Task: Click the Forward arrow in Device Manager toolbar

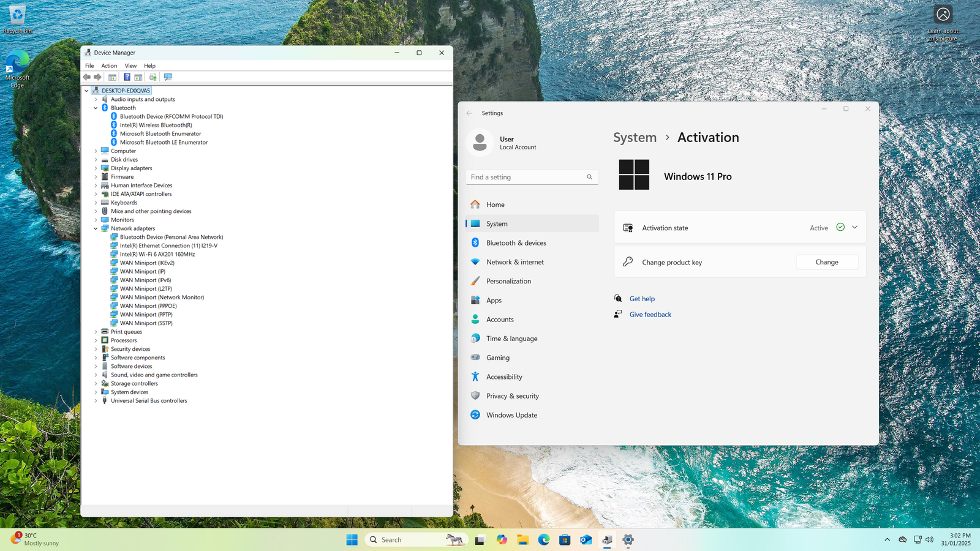Action: (x=97, y=77)
